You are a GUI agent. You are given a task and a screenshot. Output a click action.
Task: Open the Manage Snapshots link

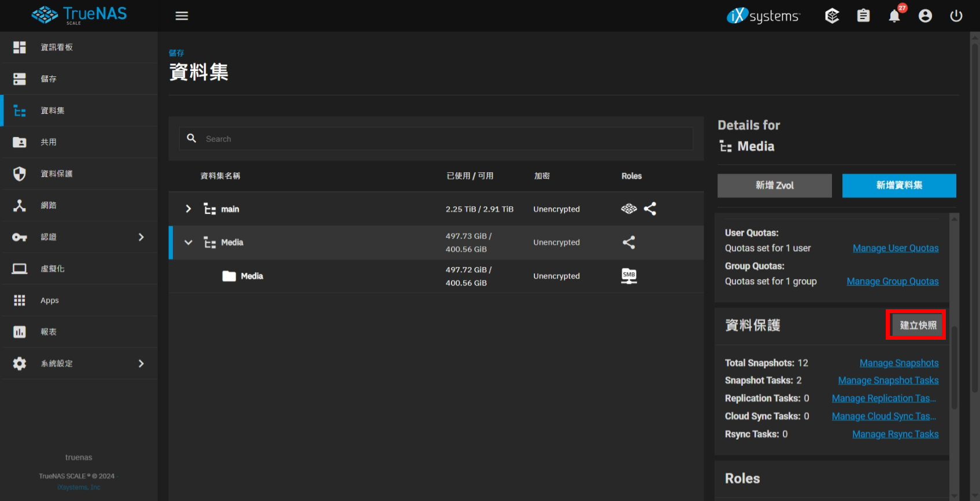pyautogui.click(x=898, y=363)
